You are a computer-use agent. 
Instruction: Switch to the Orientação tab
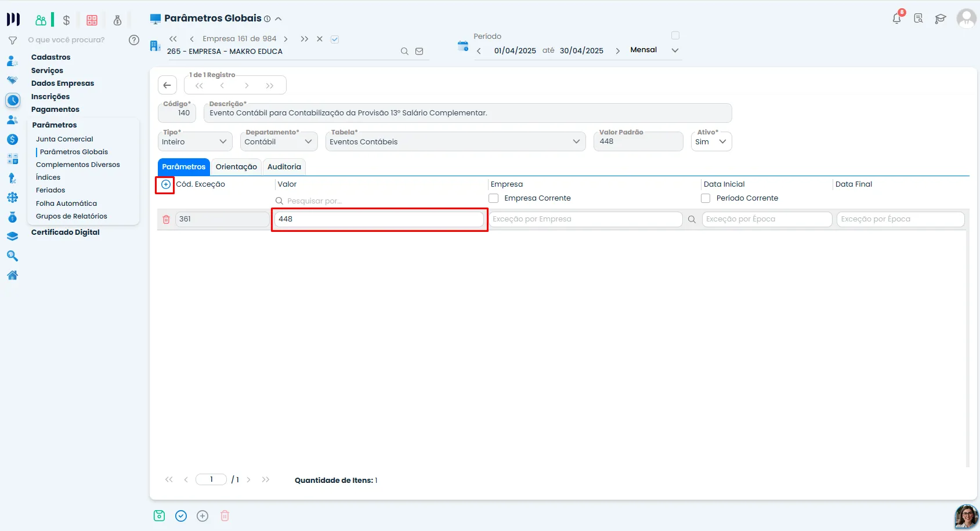click(x=236, y=167)
